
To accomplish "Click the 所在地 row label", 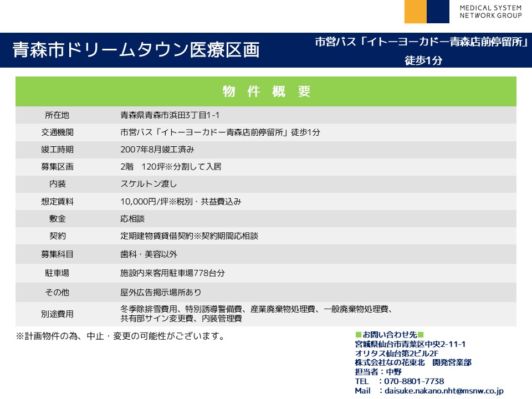I will point(57,115).
